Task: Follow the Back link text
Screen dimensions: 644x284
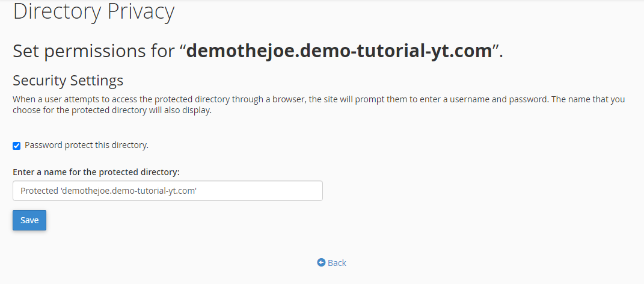Action: (337, 263)
